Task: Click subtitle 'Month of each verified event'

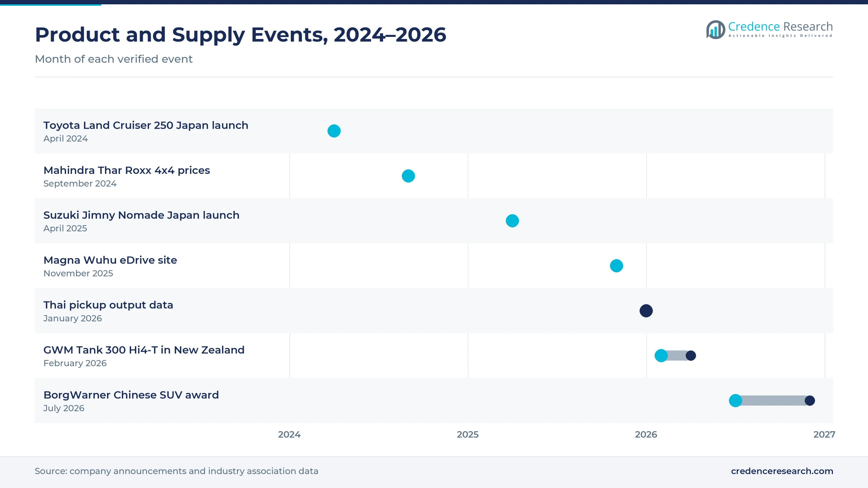Action: tap(114, 59)
